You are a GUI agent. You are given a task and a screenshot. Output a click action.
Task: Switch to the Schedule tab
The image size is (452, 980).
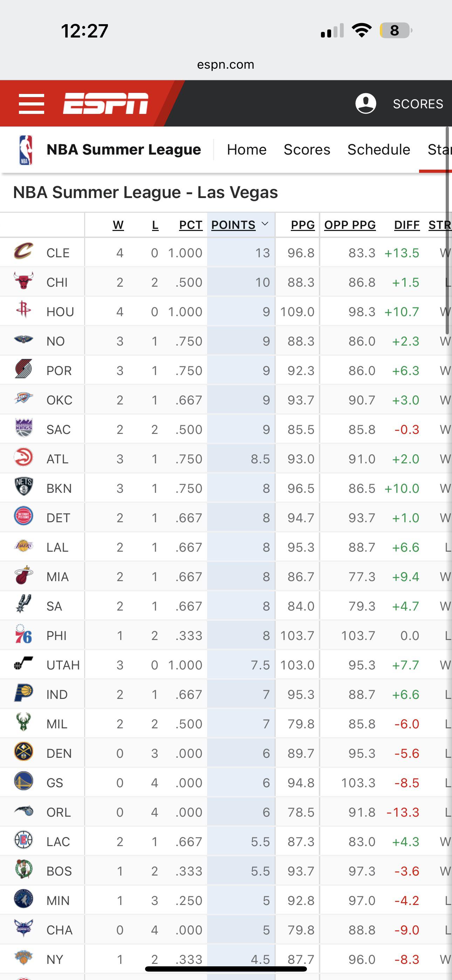[x=378, y=150]
